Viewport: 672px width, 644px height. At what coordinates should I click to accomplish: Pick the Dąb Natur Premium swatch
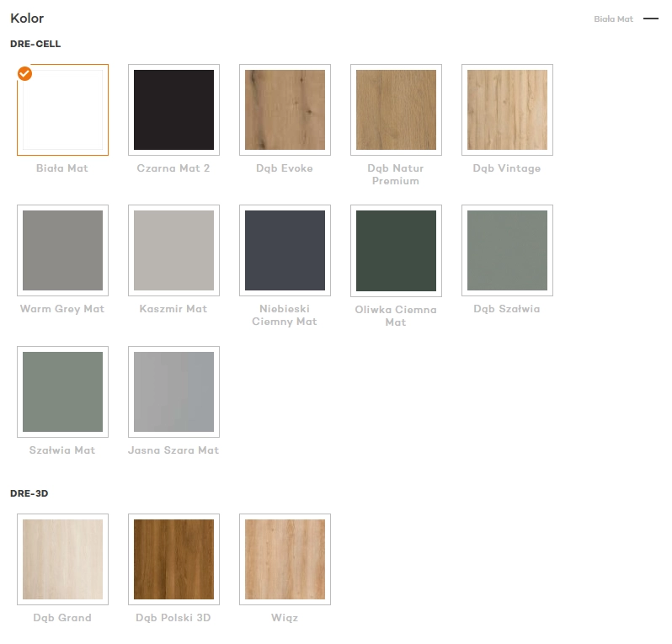point(396,109)
